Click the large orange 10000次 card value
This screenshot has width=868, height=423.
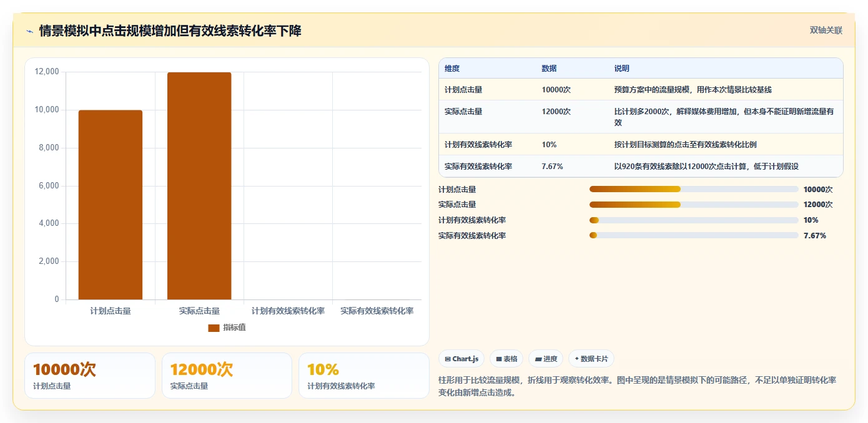click(x=64, y=369)
